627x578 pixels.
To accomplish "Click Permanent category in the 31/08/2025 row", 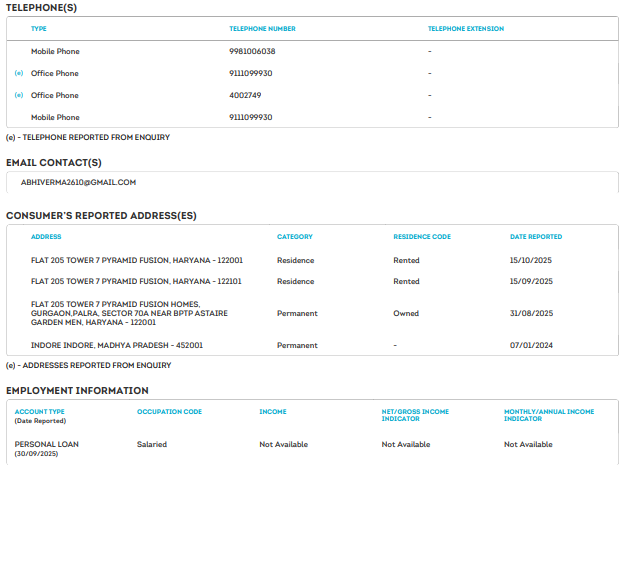I will click(x=297, y=313).
